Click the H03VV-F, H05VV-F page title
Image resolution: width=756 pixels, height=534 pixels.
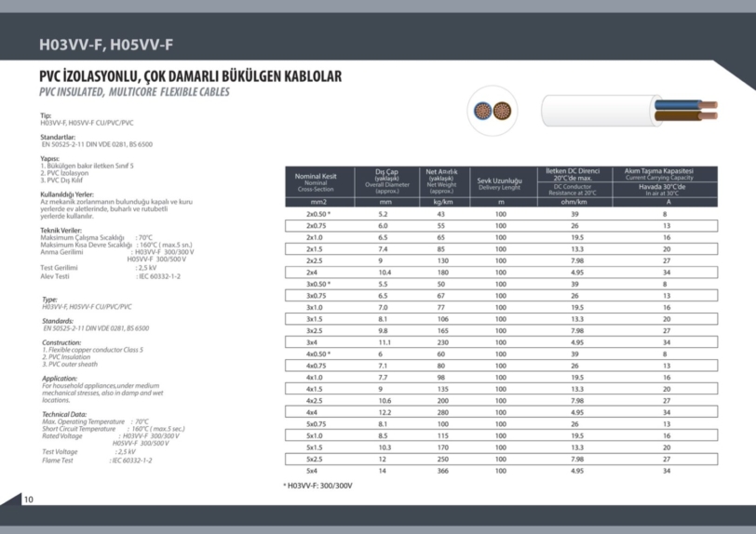[106, 45]
